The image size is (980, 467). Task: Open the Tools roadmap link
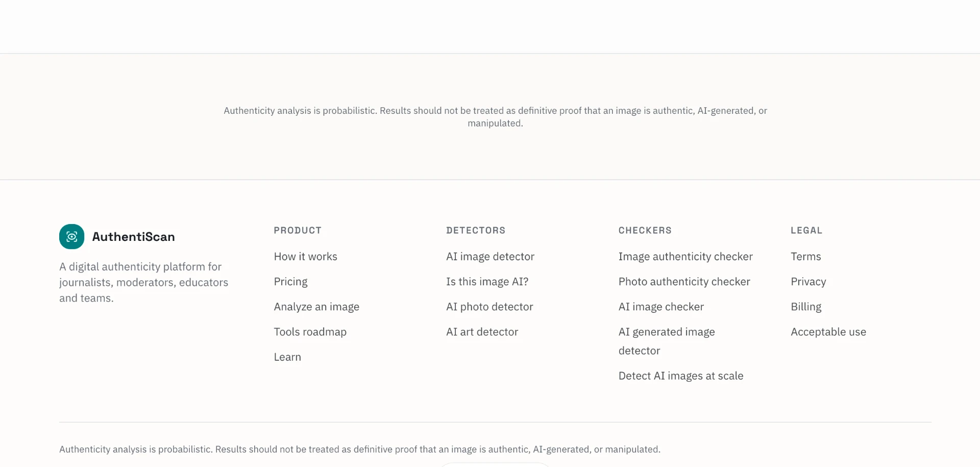click(x=310, y=332)
